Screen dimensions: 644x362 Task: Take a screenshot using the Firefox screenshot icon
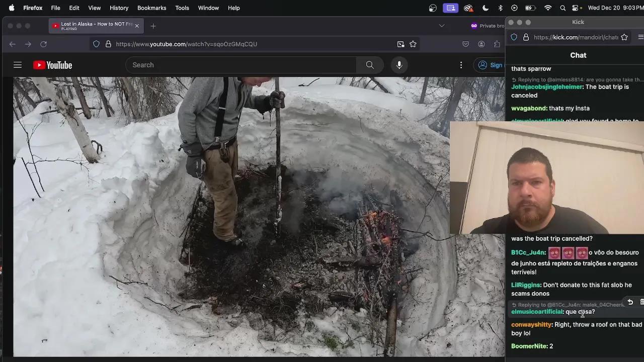(400, 44)
